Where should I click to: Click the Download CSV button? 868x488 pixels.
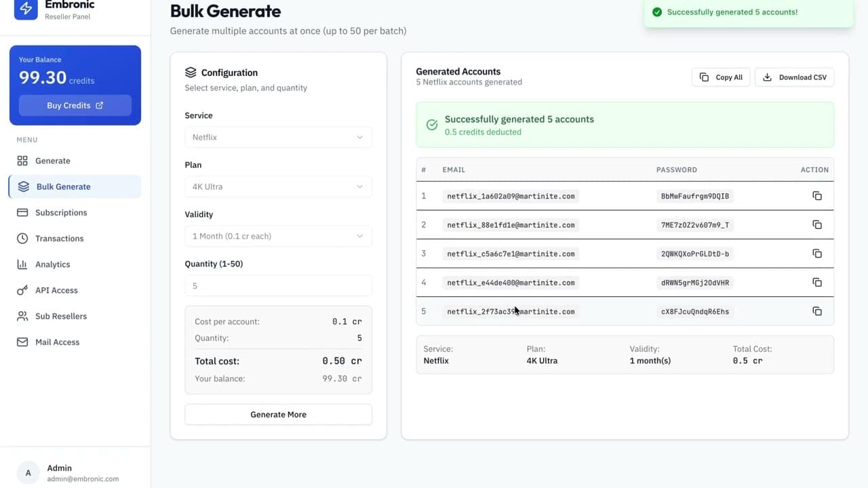click(x=795, y=77)
